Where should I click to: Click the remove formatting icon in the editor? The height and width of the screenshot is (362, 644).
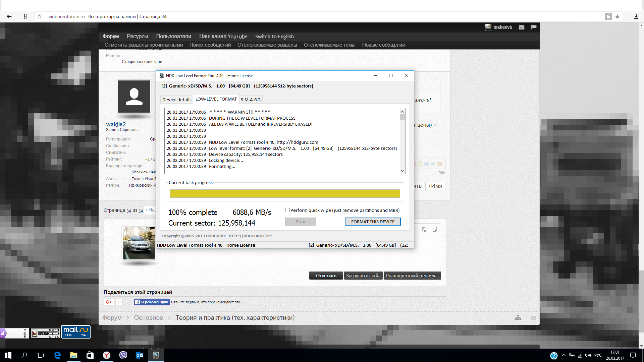423,230
